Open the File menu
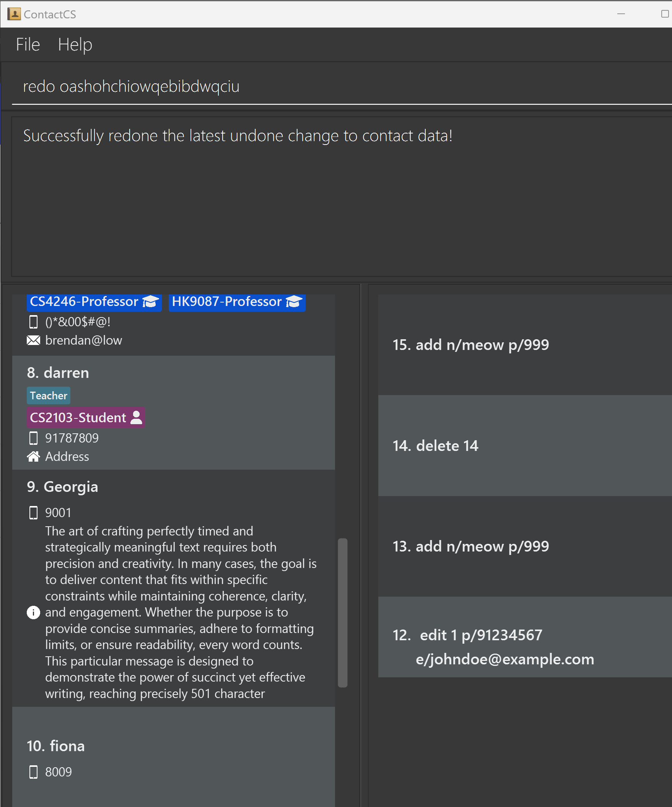This screenshot has height=807, width=672. (x=28, y=45)
